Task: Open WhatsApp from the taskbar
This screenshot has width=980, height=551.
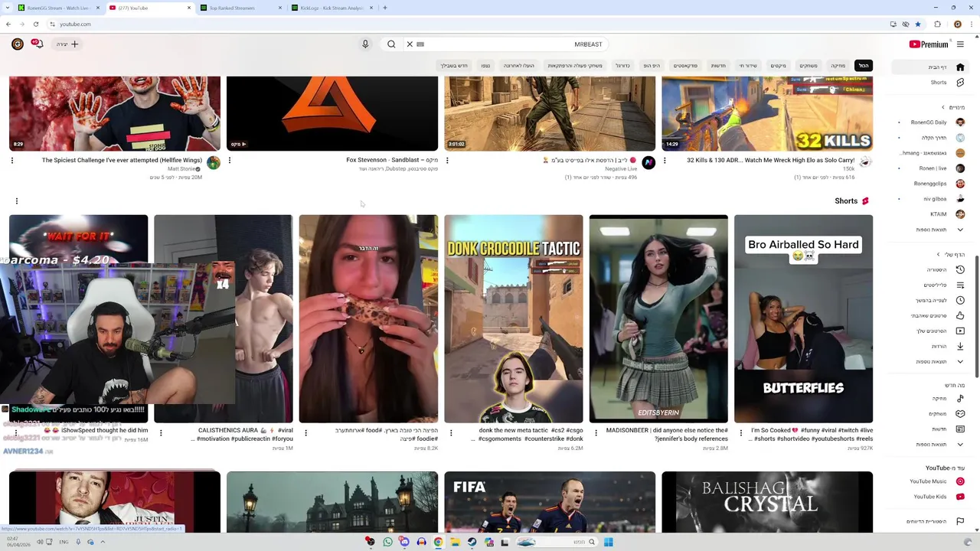Action: 387,542
